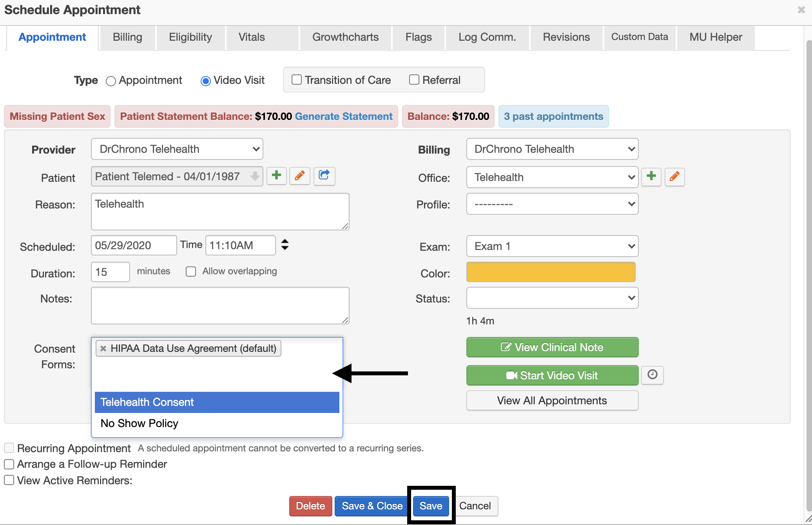Click the Balance: $170.00 badge
This screenshot has height=525, width=812.
click(x=448, y=116)
